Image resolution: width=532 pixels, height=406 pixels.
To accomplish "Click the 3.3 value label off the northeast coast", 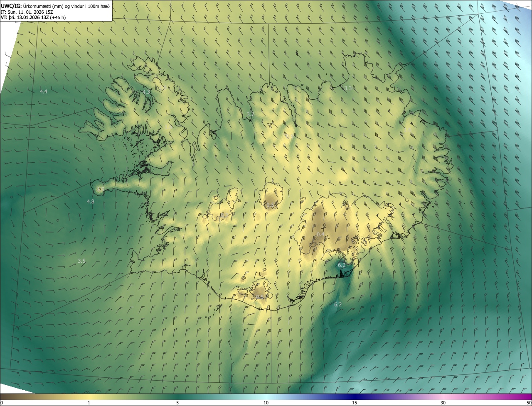I will click(x=348, y=88).
